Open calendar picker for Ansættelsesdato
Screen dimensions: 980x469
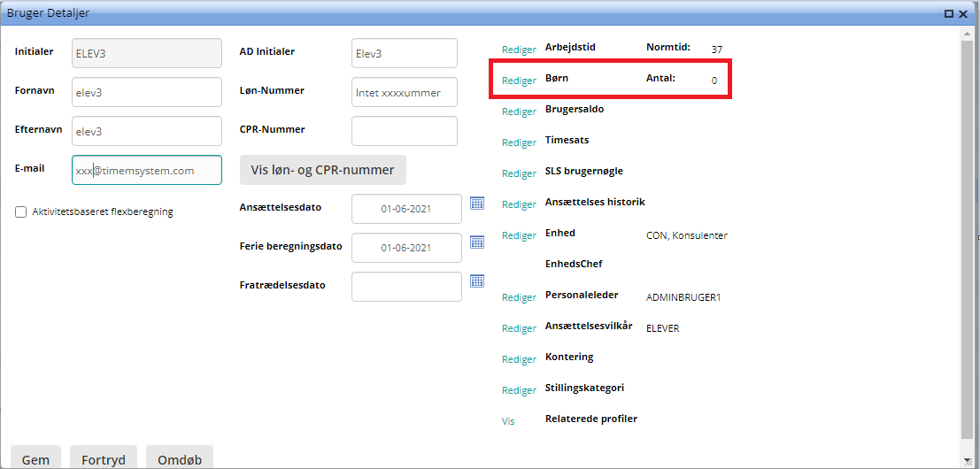coord(477,204)
